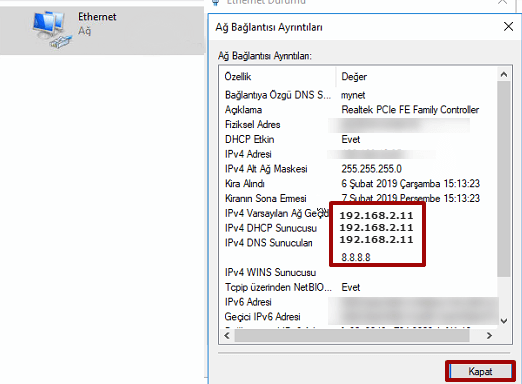
Task: Select the IPv4 WINS Sunucusu row
Action: coord(358,272)
